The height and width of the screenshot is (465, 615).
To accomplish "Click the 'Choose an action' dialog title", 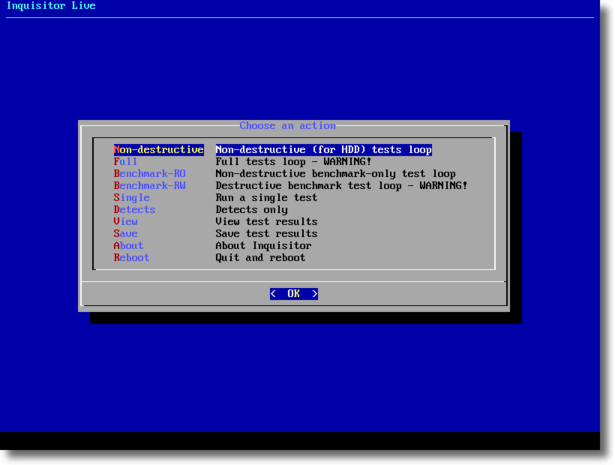I will coord(287,125).
